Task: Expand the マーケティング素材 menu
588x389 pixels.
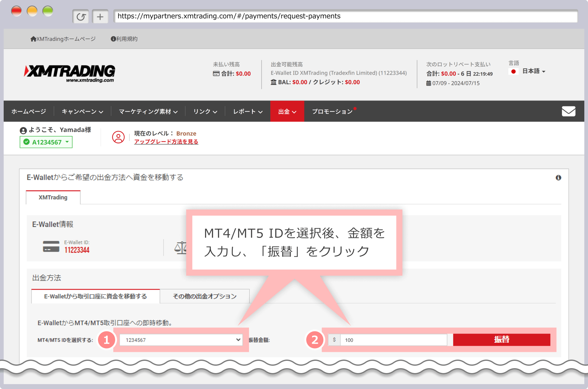Action: (148, 111)
